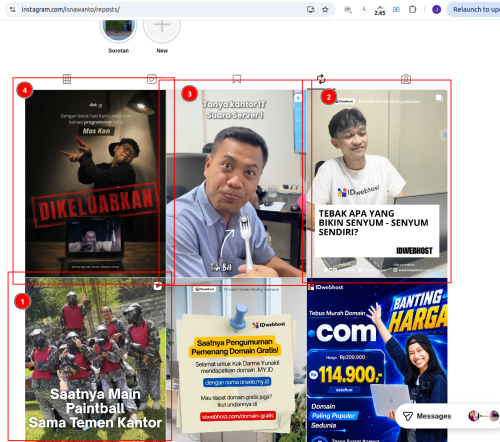The width and height of the screenshot is (500, 442).
Task: Open the DIKELUARKAN Mas Kon post
Action: pyautogui.click(x=95, y=183)
